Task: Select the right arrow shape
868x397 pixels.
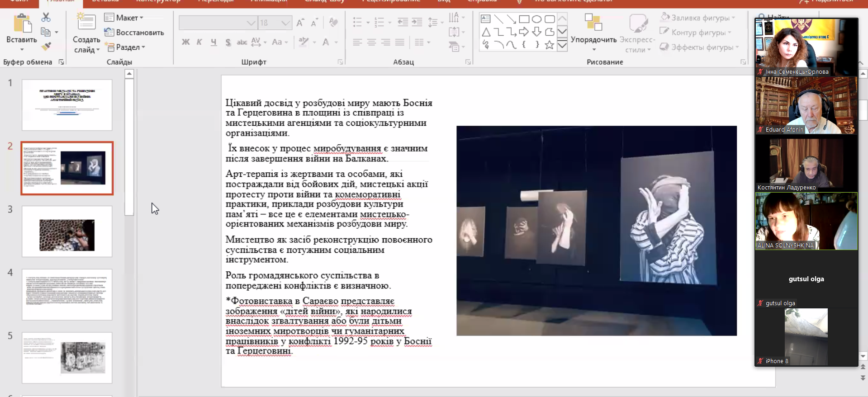Action: (x=524, y=32)
